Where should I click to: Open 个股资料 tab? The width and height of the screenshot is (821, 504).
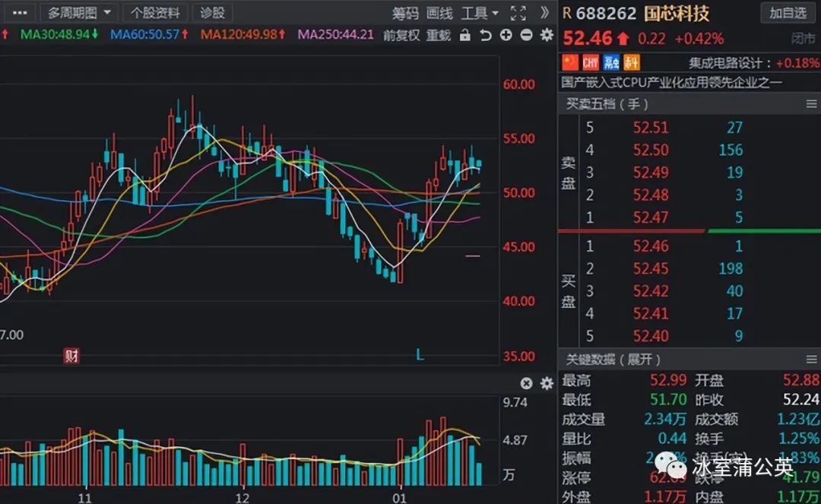point(155,13)
